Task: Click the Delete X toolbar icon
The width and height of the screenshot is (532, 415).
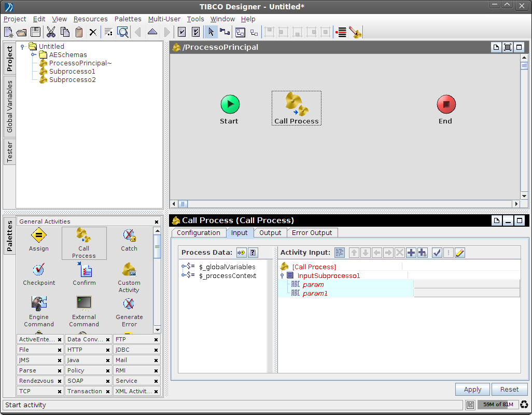Action: [x=93, y=33]
